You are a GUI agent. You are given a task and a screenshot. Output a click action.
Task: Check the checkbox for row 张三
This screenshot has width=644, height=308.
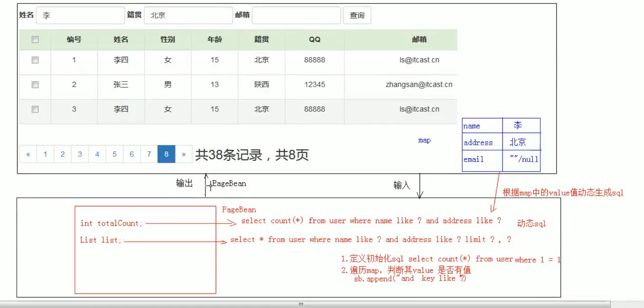pyautogui.click(x=35, y=85)
